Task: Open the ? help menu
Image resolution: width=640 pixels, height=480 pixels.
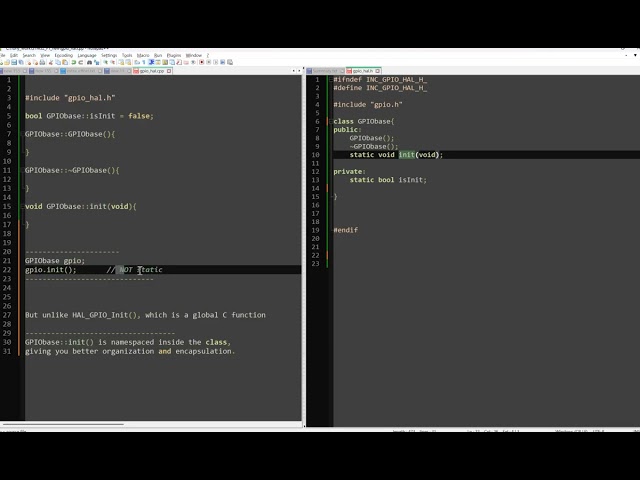Action: tap(208, 55)
